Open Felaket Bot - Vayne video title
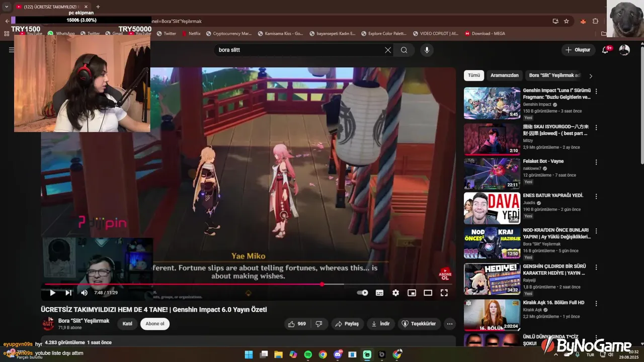 pyautogui.click(x=543, y=161)
